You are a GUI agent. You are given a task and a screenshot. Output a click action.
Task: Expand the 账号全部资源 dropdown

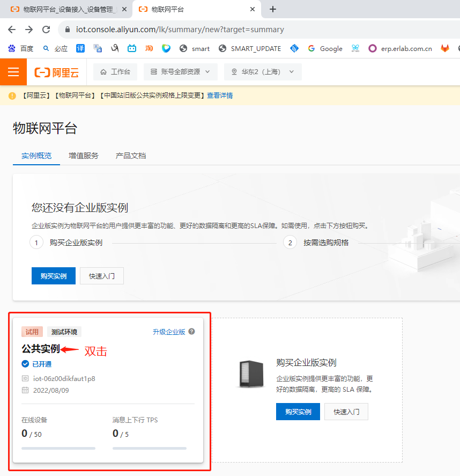[181, 72]
